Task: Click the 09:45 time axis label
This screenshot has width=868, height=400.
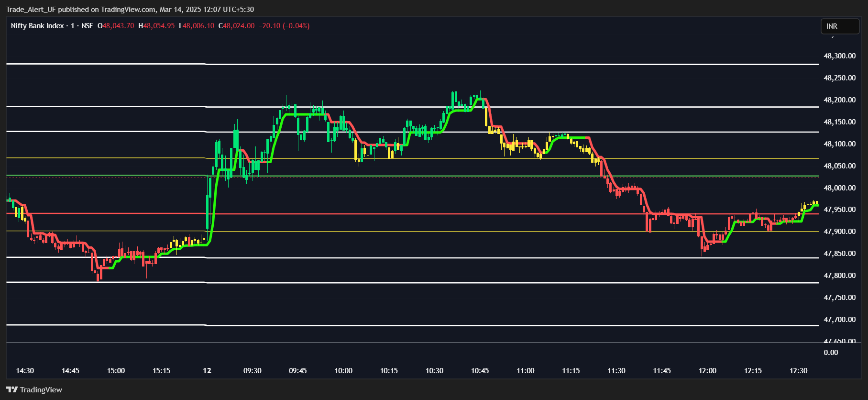Action: (298, 371)
